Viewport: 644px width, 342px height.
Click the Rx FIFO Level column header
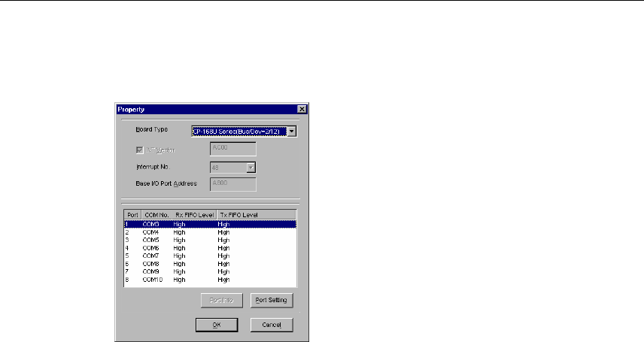193,215
